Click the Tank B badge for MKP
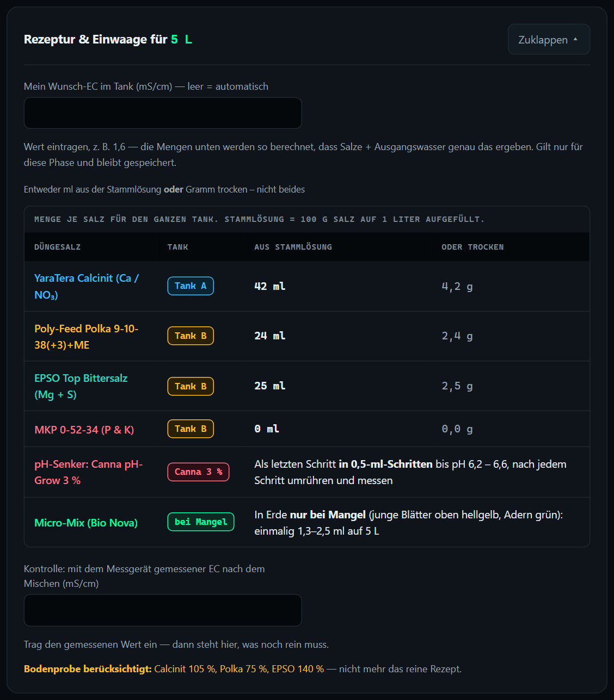 (191, 429)
